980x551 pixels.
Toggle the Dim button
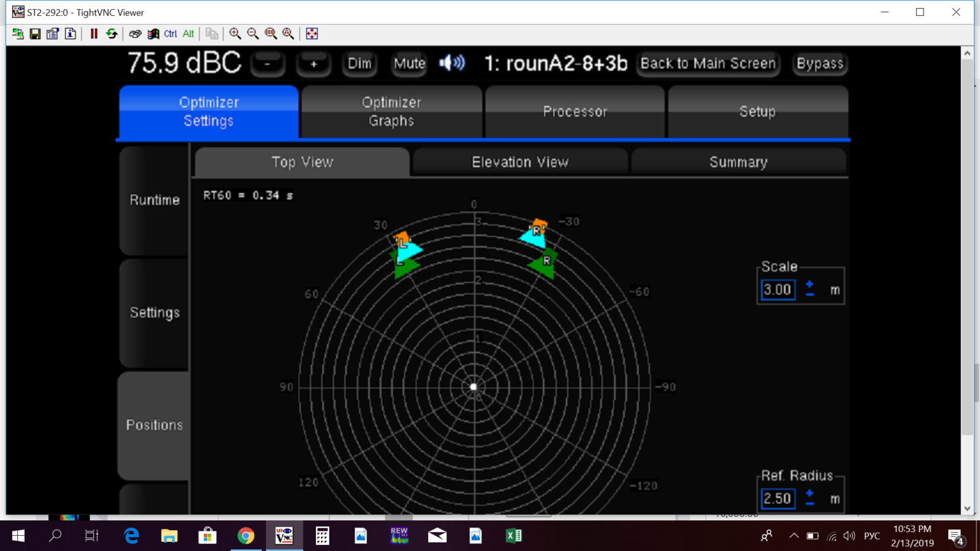pyautogui.click(x=360, y=64)
